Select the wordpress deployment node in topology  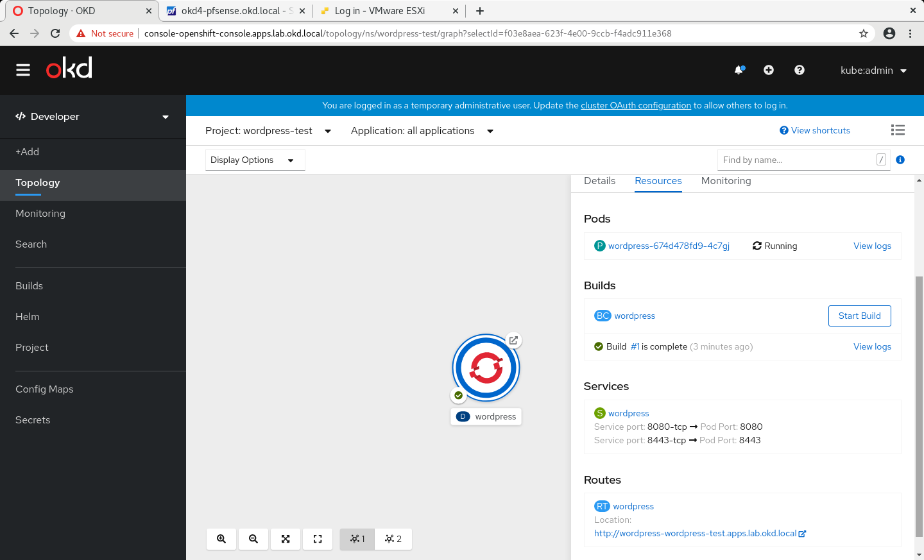(486, 368)
